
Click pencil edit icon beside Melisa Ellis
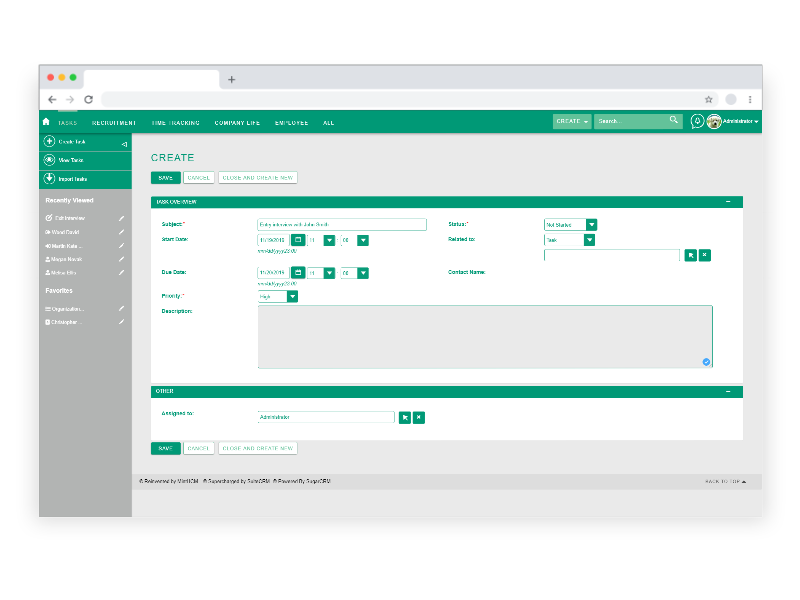click(x=121, y=273)
